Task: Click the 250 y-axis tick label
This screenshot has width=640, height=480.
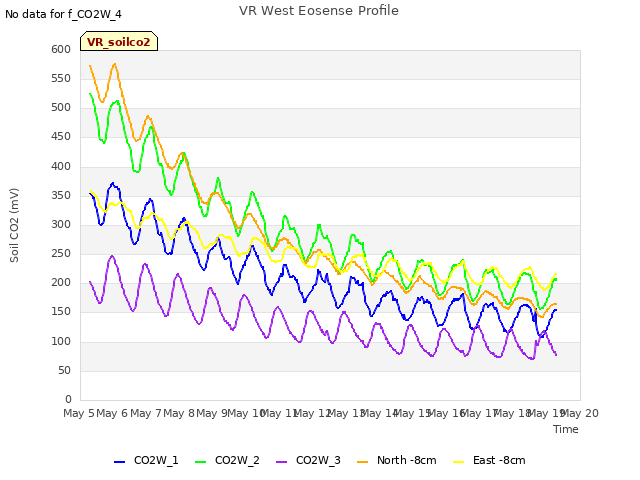Action: 61,253
